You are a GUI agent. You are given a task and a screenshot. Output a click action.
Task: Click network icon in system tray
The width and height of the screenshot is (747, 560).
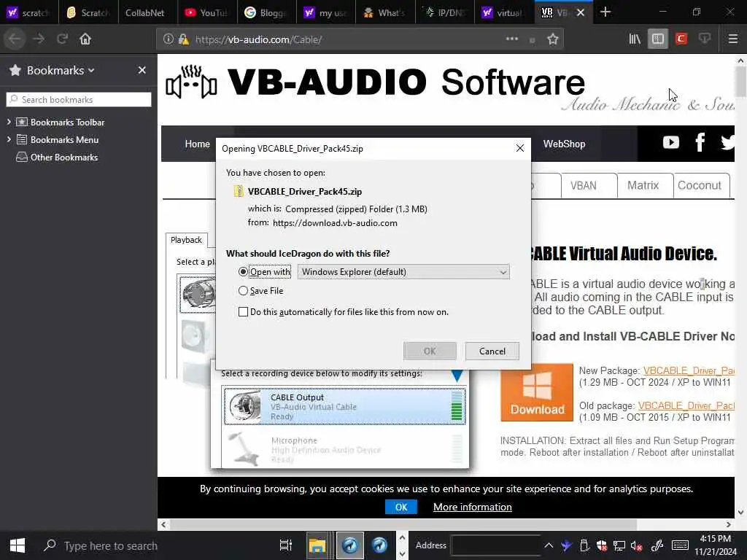[x=619, y=545]
